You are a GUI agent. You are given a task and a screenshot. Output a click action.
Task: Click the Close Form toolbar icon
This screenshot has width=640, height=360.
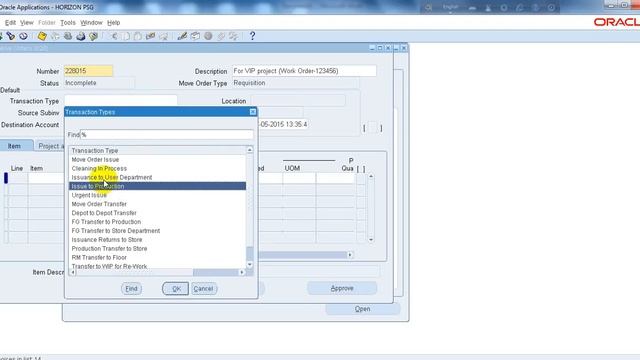pos(94,36)
